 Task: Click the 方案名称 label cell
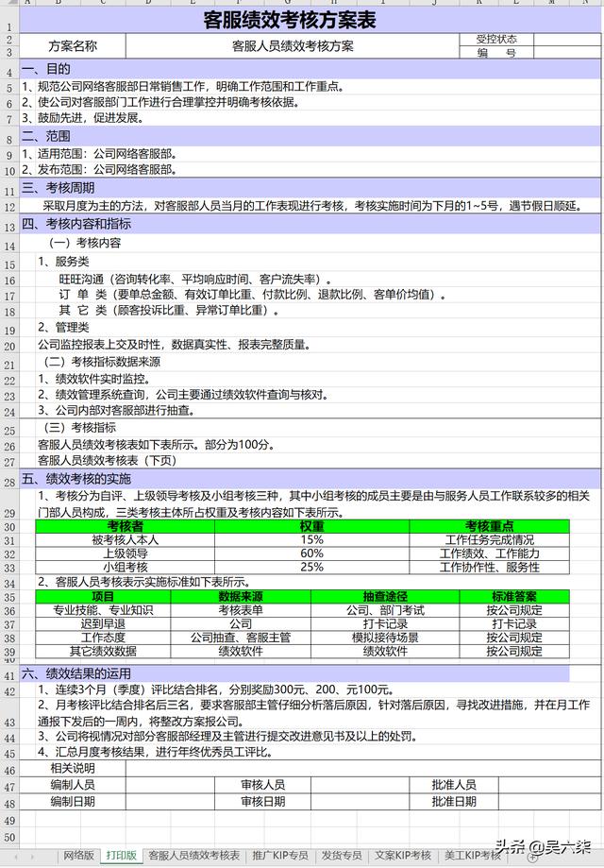point(73,46)
